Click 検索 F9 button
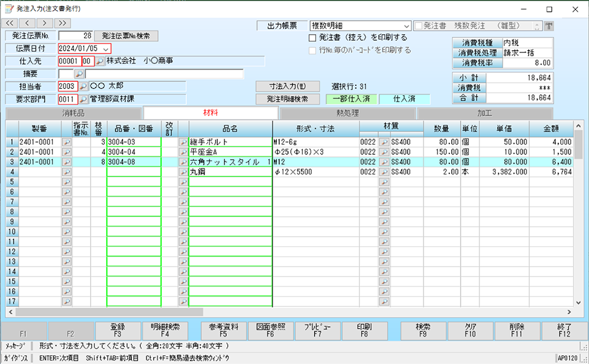The image size is (589, 364). (x=423, y=330)
